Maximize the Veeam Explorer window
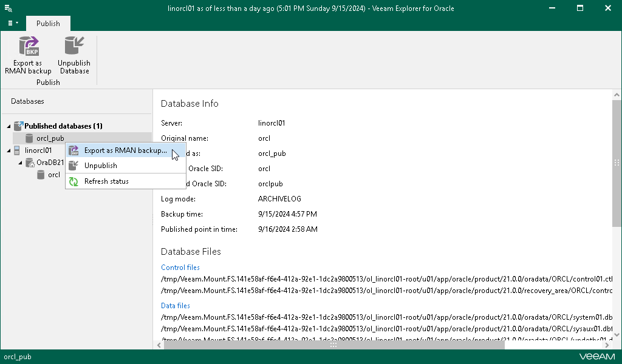The image size is (622, 364). [x=580, y=8]
